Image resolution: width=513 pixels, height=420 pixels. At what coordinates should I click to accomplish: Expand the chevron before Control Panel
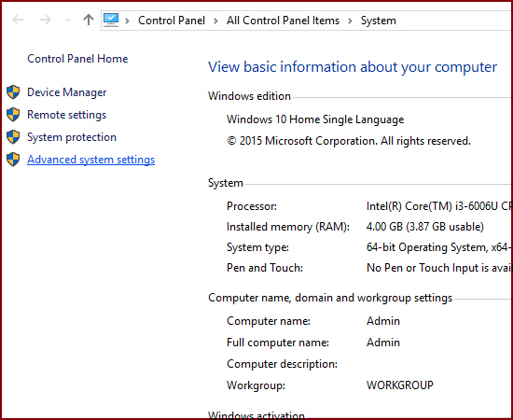127,21
